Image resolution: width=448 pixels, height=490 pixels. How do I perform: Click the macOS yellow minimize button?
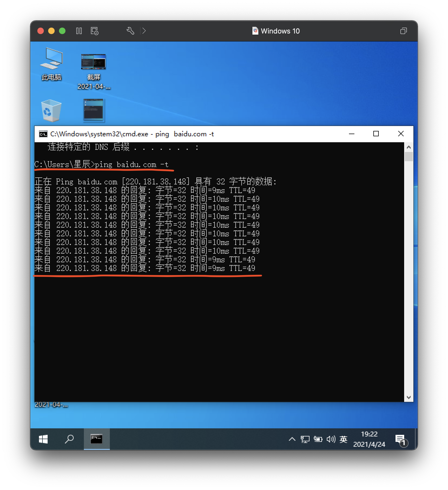(51, 31)
